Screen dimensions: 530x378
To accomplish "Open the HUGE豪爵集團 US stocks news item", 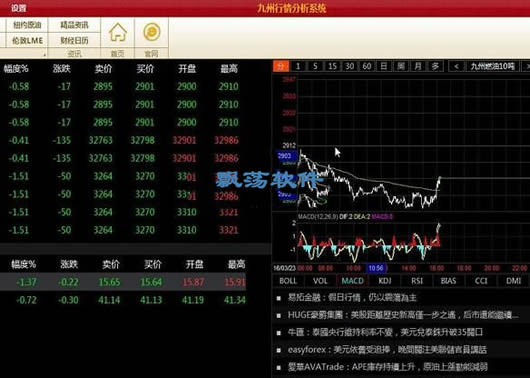I will pos(403,315).
